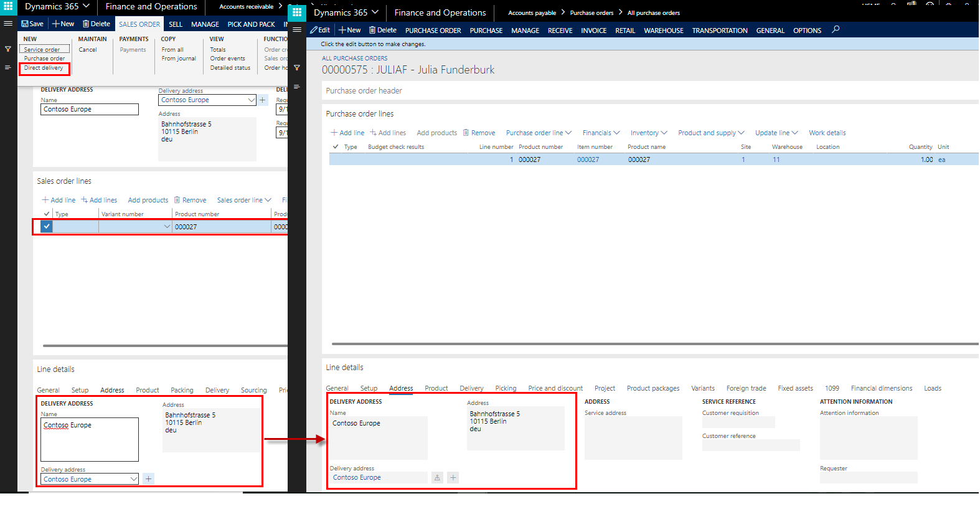This screenshot has width=980, height=524.
Task: Open Price and discount tab
Action: 555,388
